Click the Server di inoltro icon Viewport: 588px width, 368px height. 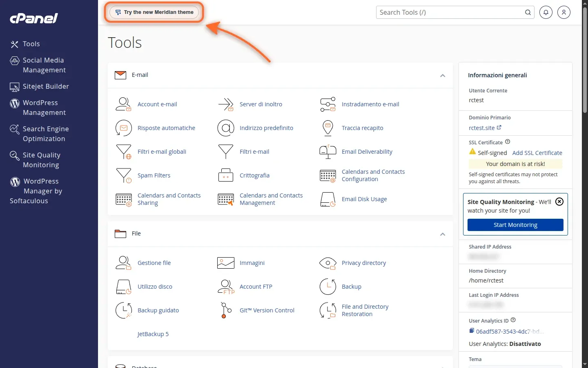point(226,104)
